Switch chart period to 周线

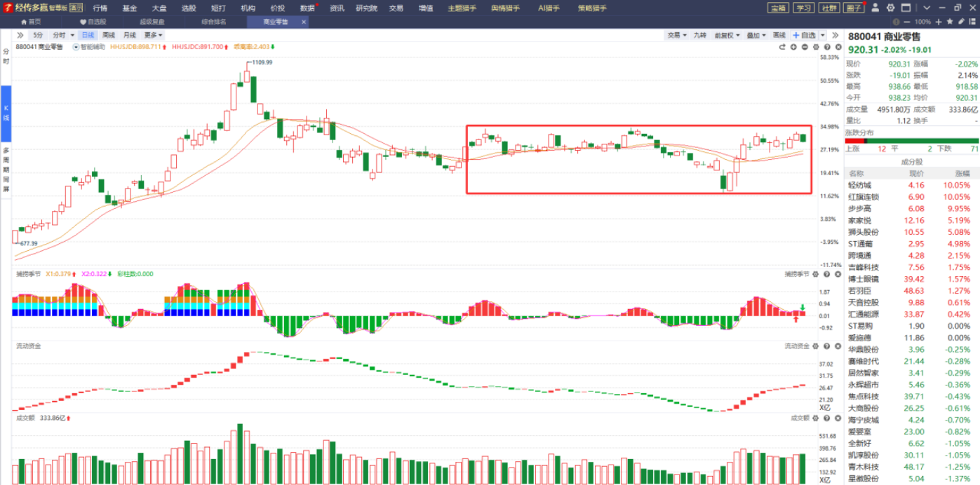pyautogui.click(x=109, y=35)
